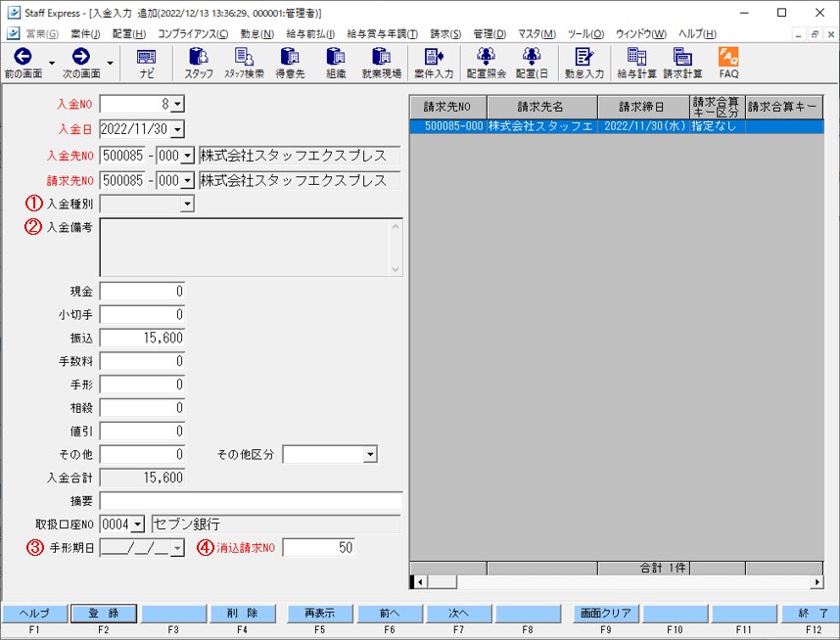Click the 振込 amount field showing 15,600

pos(143,338)
